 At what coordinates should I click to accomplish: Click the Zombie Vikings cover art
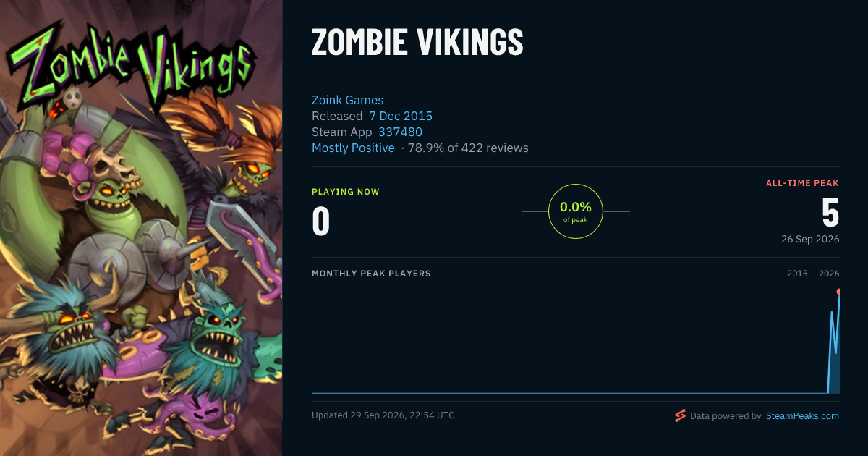tap(141, 228)
